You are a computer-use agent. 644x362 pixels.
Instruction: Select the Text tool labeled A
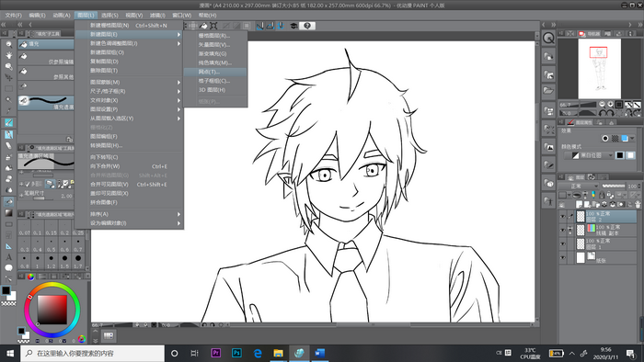point(8,257)
